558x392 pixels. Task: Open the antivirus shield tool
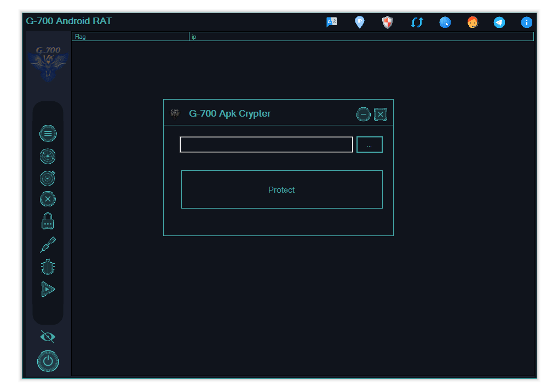click(387, 22)
